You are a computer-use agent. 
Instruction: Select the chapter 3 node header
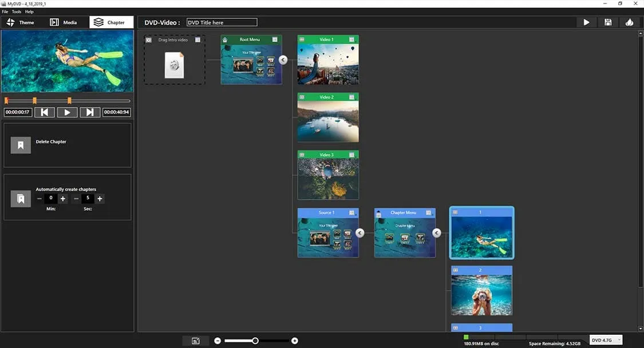point(482,327)
